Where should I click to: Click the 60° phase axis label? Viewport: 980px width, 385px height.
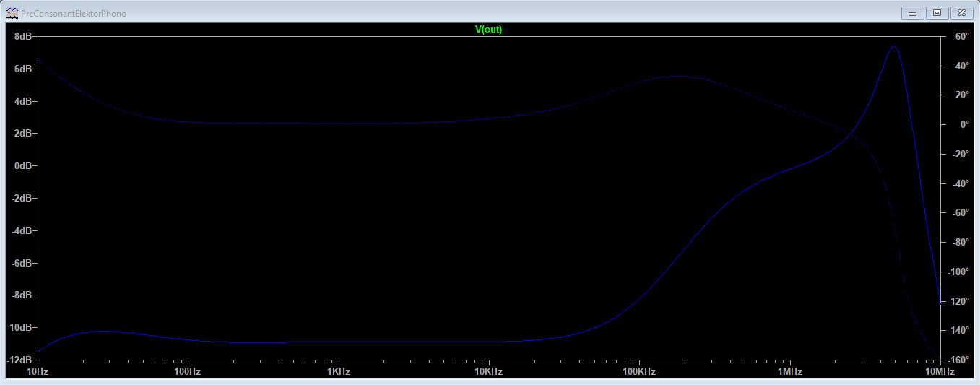click(961, 36)
